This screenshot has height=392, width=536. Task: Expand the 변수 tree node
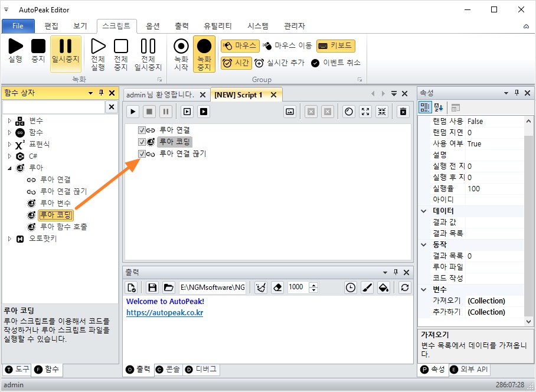(9, 120)
